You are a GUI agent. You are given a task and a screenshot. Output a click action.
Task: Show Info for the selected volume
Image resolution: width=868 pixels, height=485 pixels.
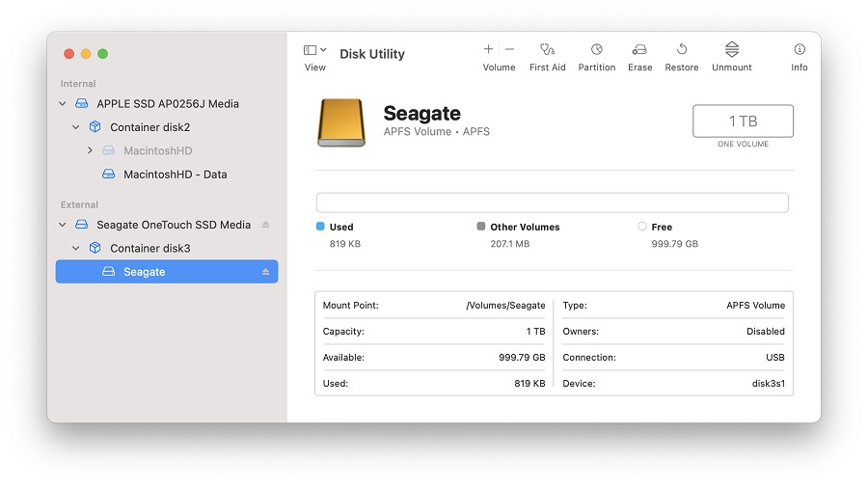tap(799, 57)
